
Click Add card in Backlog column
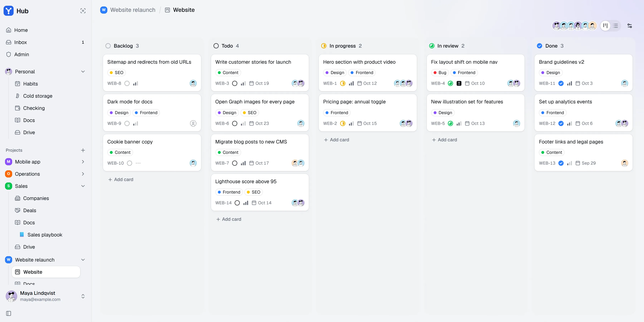click(x=121, y=179)
